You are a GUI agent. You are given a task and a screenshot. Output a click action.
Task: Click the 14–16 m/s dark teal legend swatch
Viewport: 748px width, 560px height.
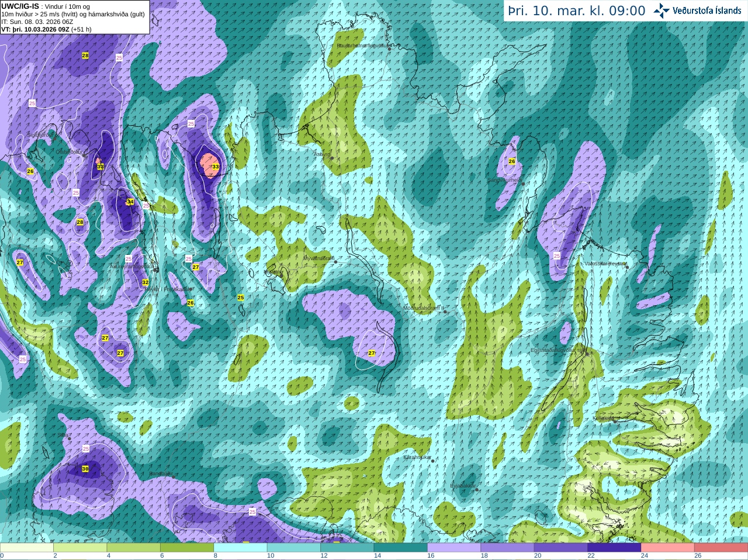(400, 548)
